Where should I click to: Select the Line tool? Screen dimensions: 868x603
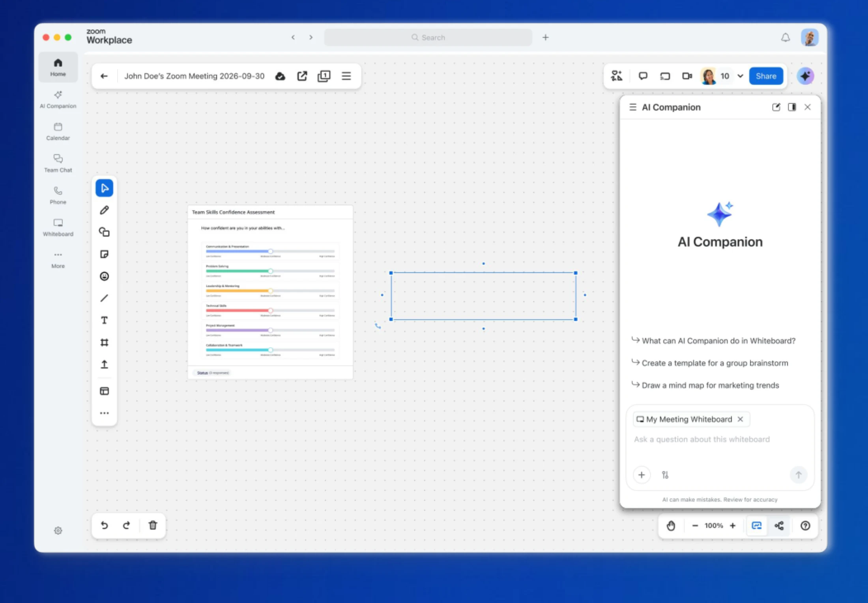click(104, 298)
